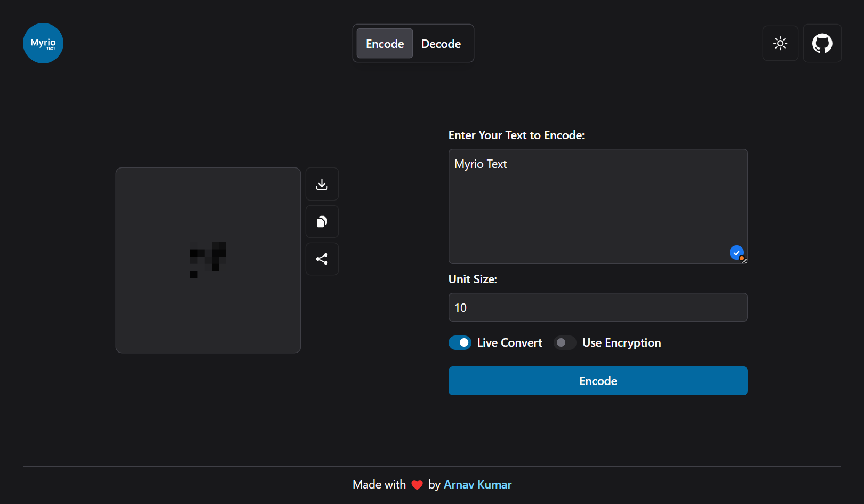Switch to the Decode tab
This screenshot has width=864, height=504.
point(441,44)
